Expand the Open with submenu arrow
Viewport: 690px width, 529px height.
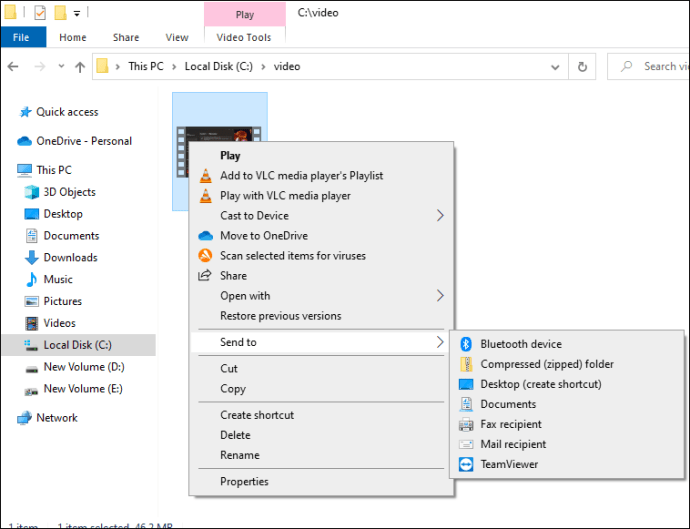[x=440, y=296]
